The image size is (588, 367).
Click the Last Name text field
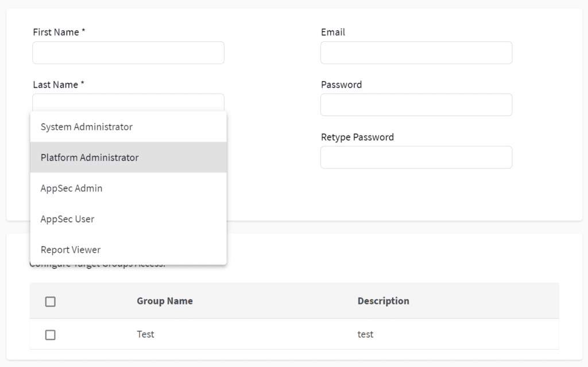tap(128, 102)
